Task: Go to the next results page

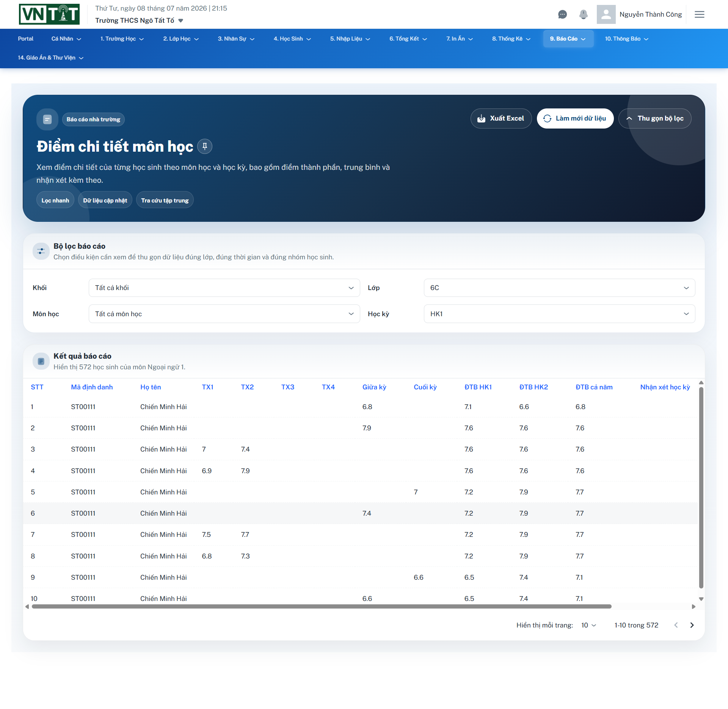Action: click(x=692, y=625)
